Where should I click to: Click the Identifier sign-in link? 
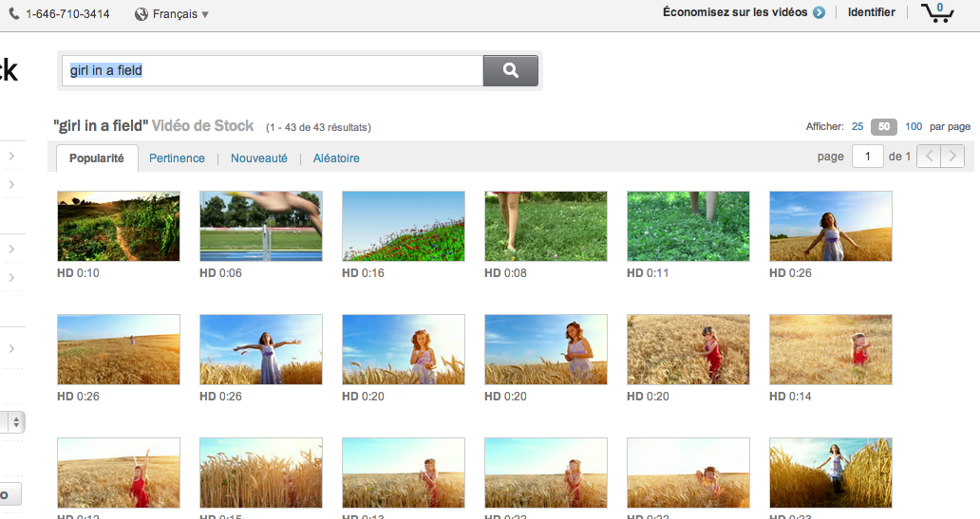click(x=871, y=12)
